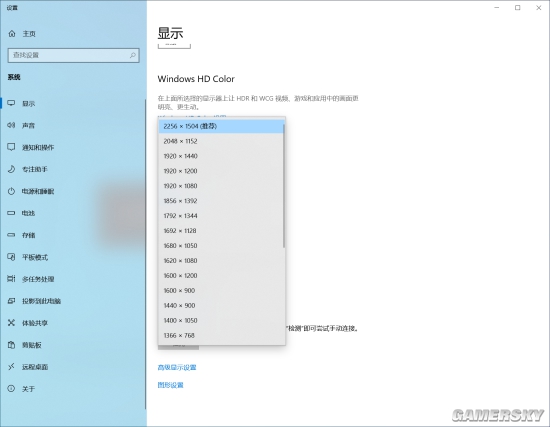Open Sound settings speaker icon

click(11, 125)
